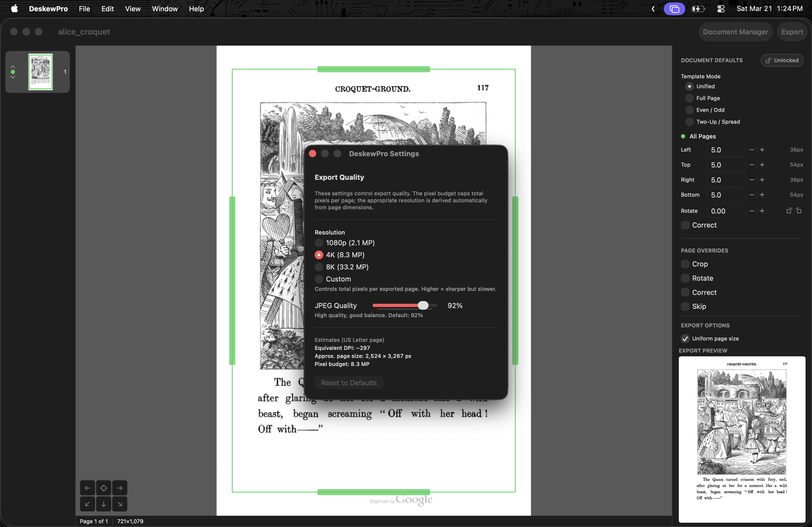
Task: Open Document Manager
Action: pyautogui.click(x=735, y=32)
